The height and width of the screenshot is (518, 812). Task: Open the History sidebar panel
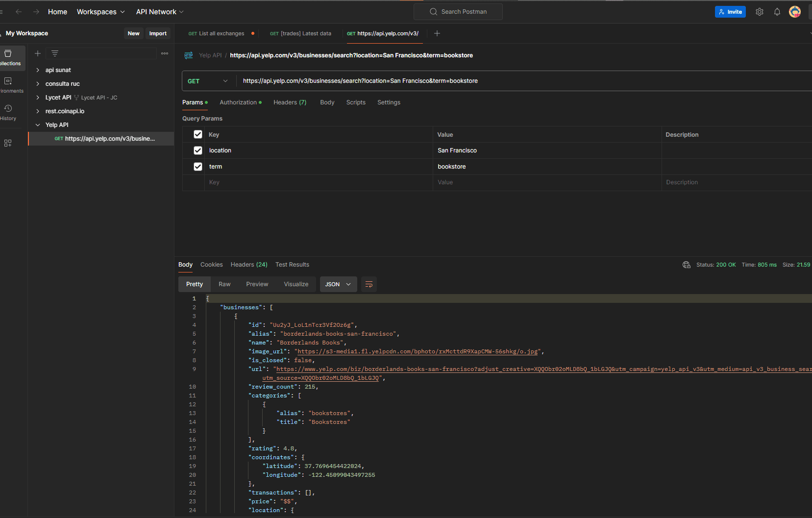8,112
